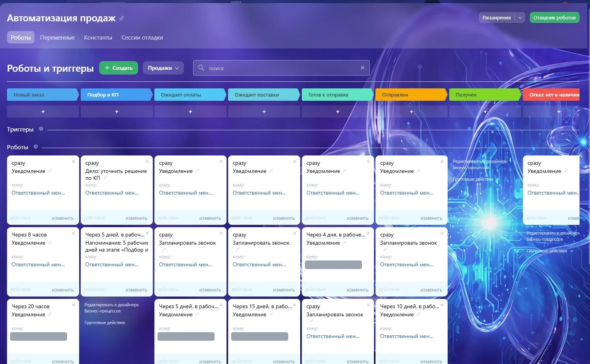The height and width of the screenshot is (364, 590).
Task: Click изменить on Через 8 часов card
Action: coord(63,290)
